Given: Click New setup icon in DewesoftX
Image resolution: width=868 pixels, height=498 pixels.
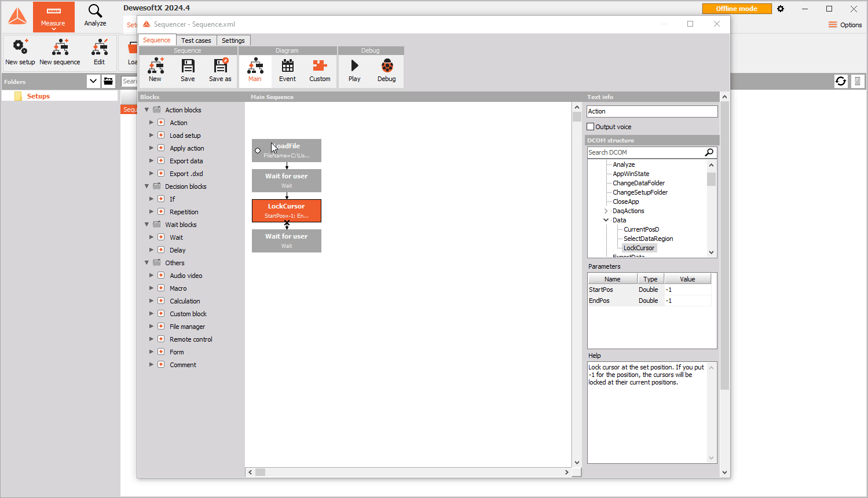Looking at the screenshot, I should point(20,47).
